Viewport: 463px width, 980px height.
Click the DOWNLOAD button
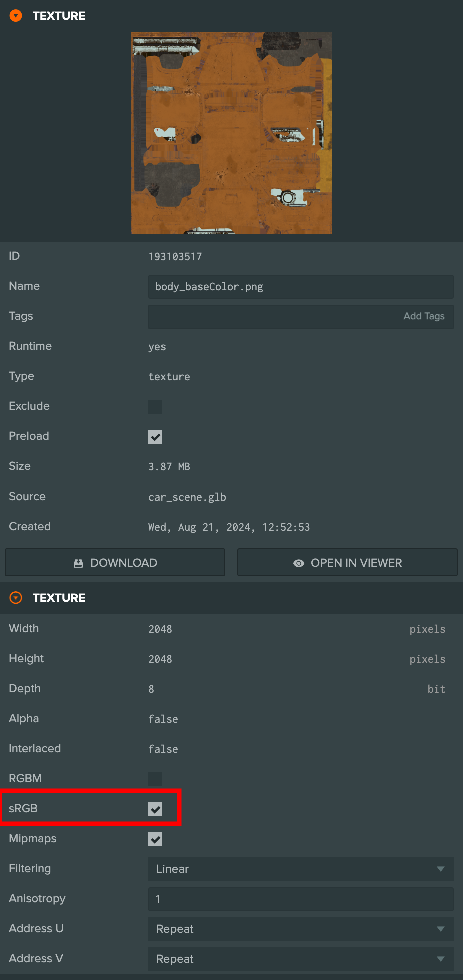(115, 563)
